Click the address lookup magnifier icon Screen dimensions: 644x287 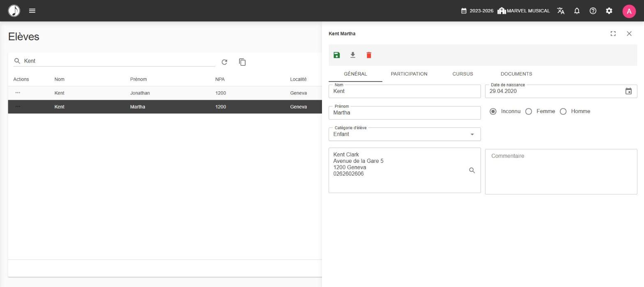pyautogui.click(x=472, y=170)
